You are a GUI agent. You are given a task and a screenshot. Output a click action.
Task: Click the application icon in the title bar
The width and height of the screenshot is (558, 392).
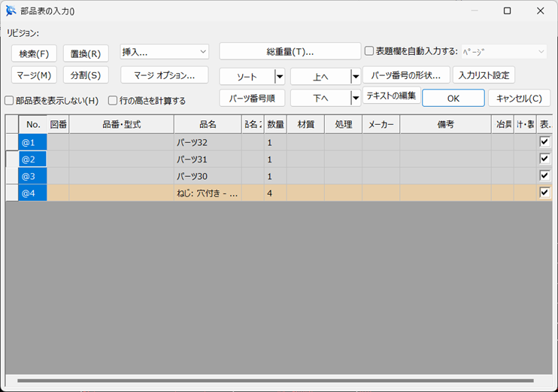(11, 11)
